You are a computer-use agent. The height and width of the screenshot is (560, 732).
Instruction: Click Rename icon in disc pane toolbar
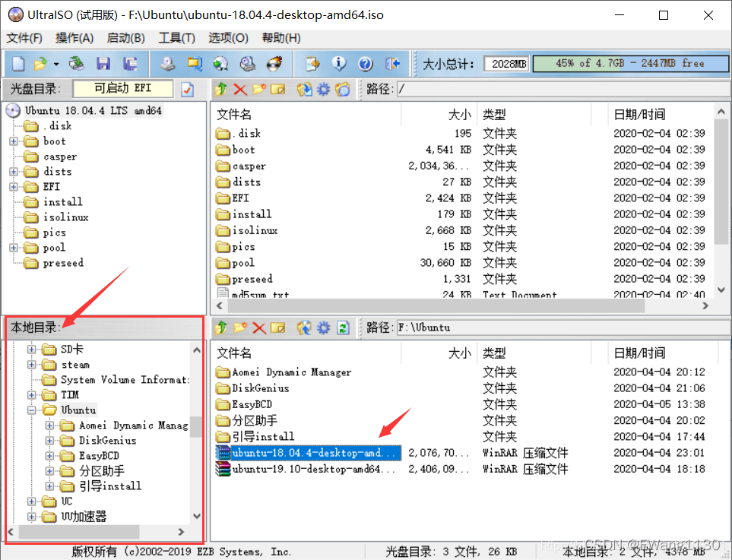(277, 89)
